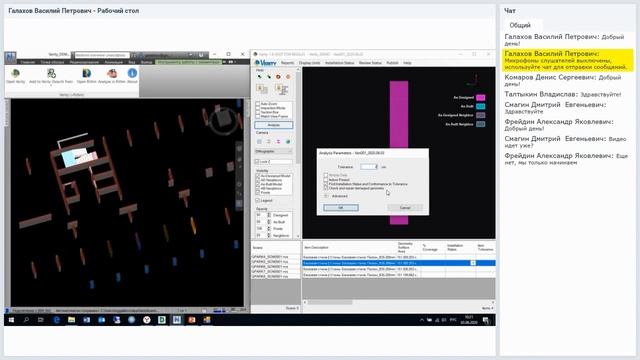
Task: Open dropdown in selected table row
Action: tap(473, 263)
